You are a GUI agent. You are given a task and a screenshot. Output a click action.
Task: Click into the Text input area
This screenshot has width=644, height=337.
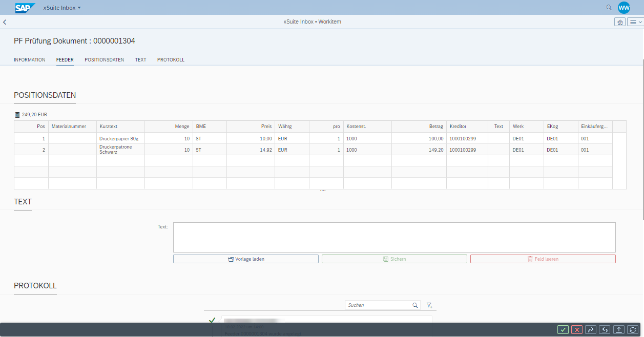click(x=394, y=237)
